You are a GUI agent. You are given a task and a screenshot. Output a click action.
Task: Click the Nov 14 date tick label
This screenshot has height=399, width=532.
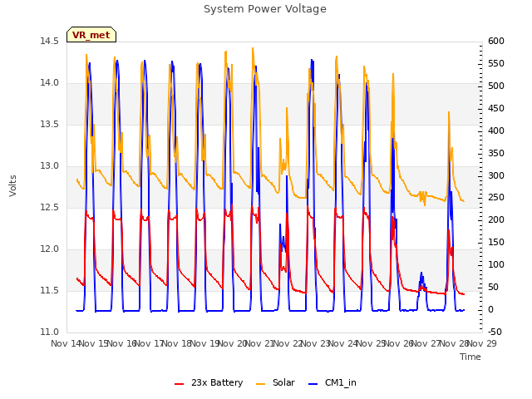(x=66, y=343)
